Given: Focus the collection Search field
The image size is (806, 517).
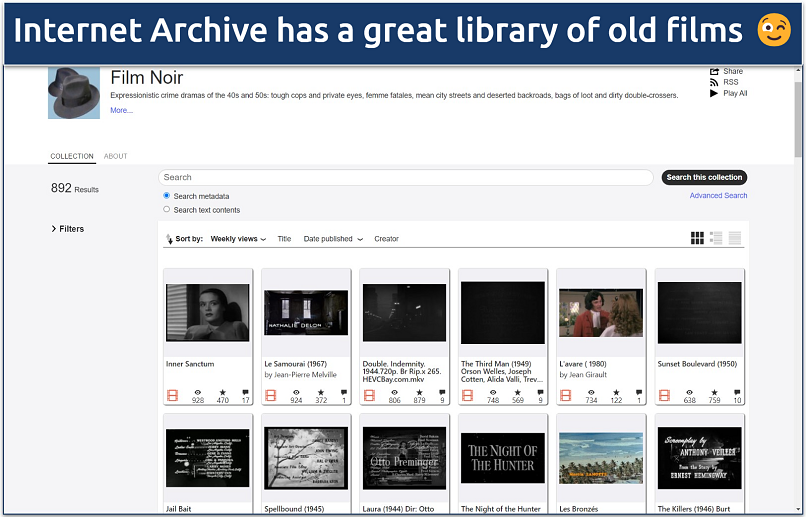Looking at the screenshot, I should click(x=406, y=177).
